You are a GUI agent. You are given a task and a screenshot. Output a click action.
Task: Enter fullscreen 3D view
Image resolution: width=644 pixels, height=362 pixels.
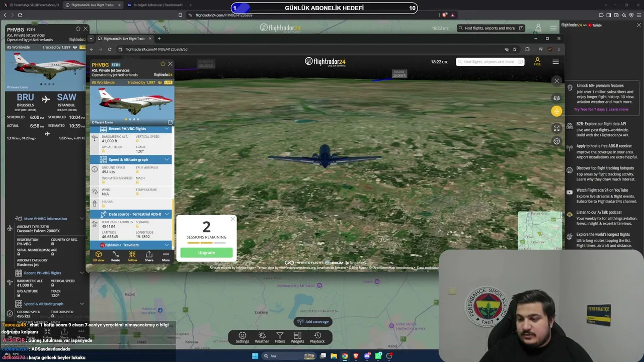(556, 128)
